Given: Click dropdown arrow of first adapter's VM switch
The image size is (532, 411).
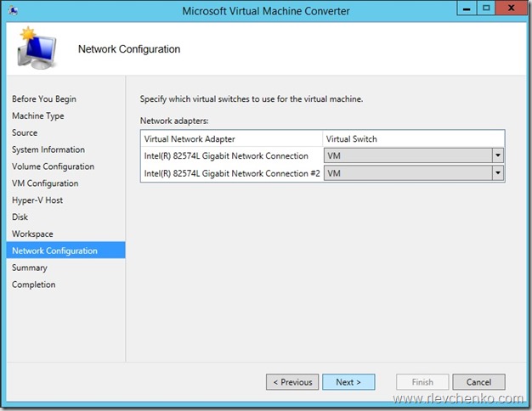Looking at the screenshot, I should [498, 156].
